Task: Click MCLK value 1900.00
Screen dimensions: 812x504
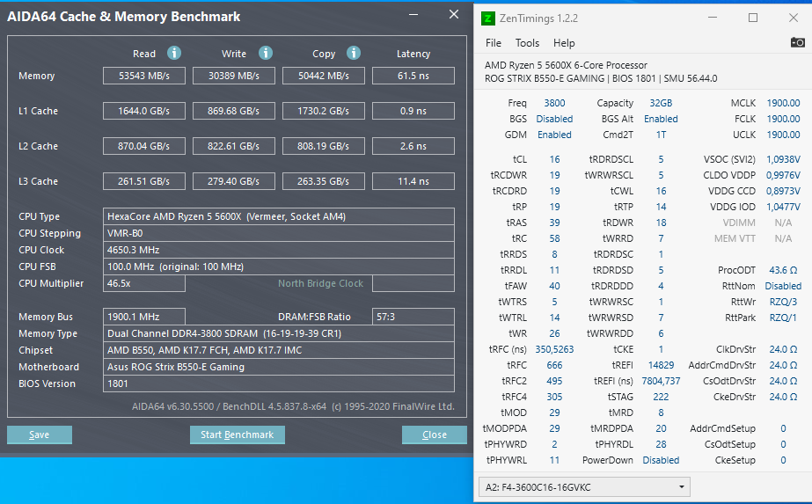Action: (783, 103)
